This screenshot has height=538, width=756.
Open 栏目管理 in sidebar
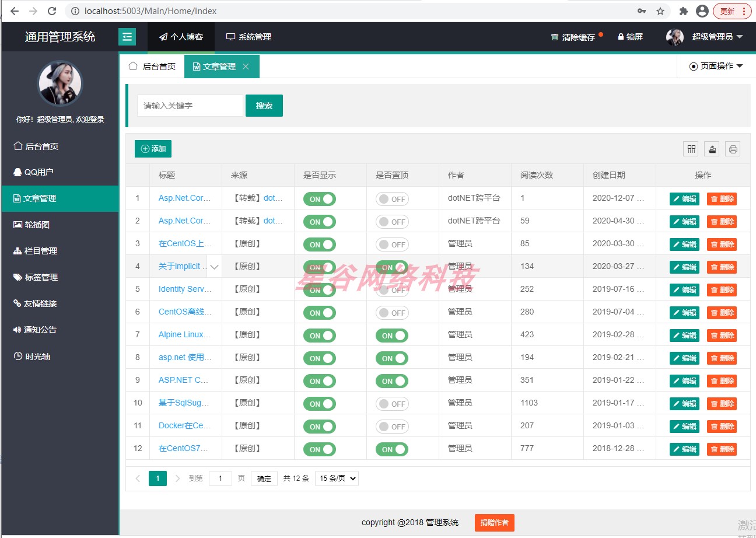click(x=60, y=251)
